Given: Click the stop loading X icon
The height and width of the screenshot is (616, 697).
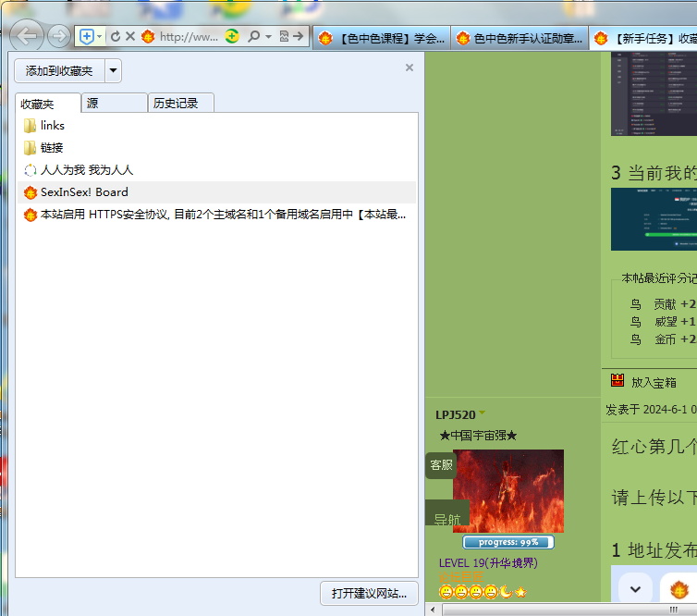Looking at the screenshot, I should [x=130, y=37].
